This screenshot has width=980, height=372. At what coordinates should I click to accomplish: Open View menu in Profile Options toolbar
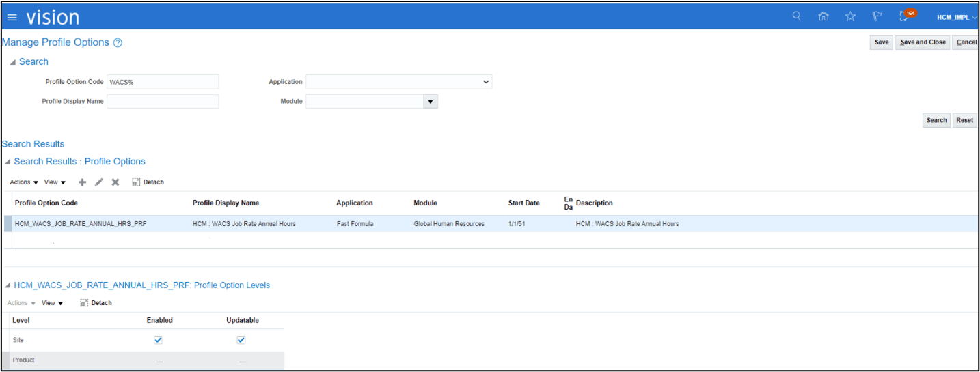click(x=55, y=182)
